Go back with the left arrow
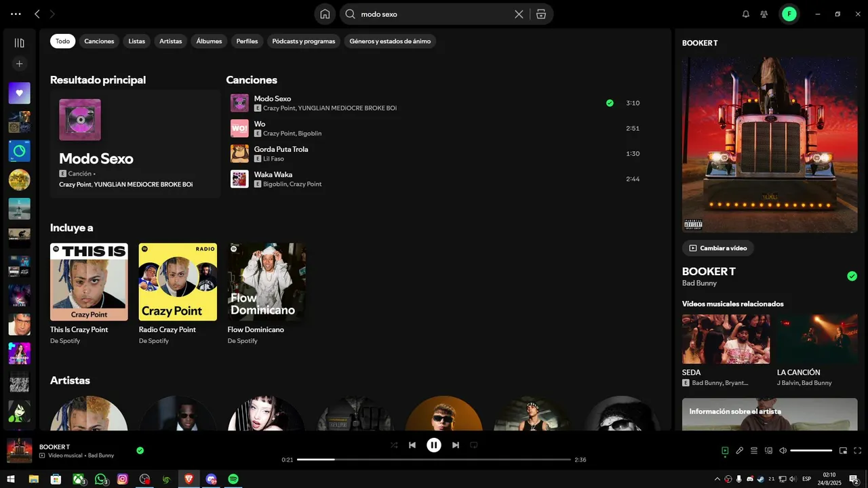Image resolution: width=868 pixels, height=488 pixels. click(x=37, y=14)
